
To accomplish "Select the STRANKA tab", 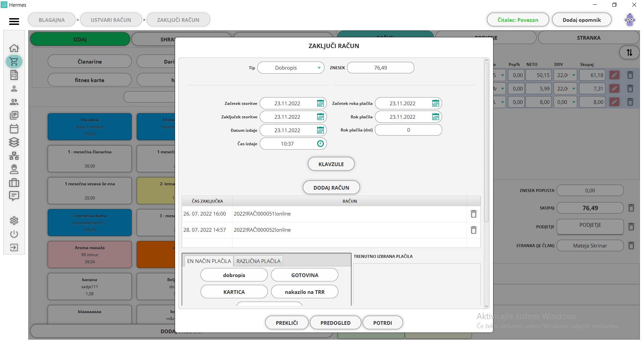I will click(x=589, y=38).
